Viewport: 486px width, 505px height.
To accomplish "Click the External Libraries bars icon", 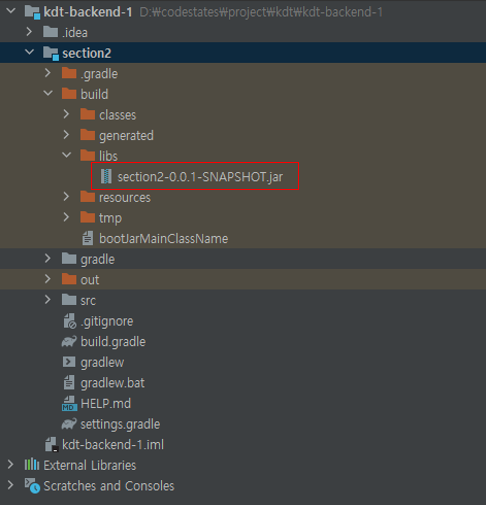I will point(32,464).
